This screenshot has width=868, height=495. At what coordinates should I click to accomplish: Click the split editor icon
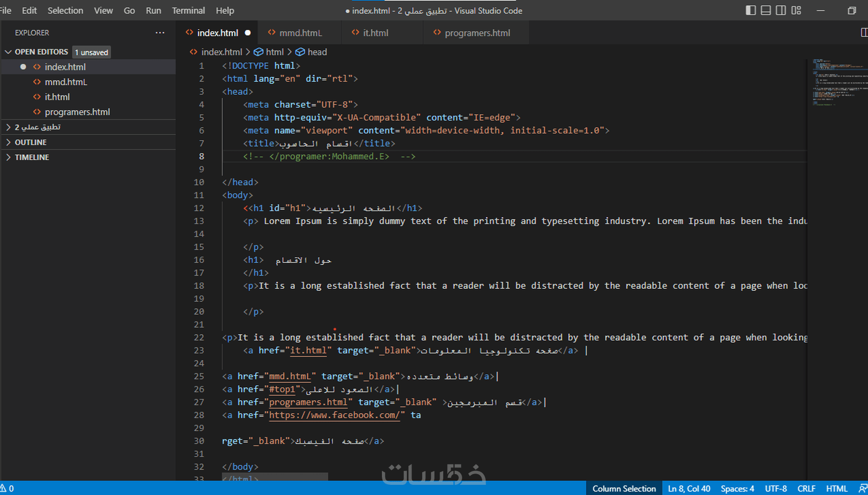[863, 33]
